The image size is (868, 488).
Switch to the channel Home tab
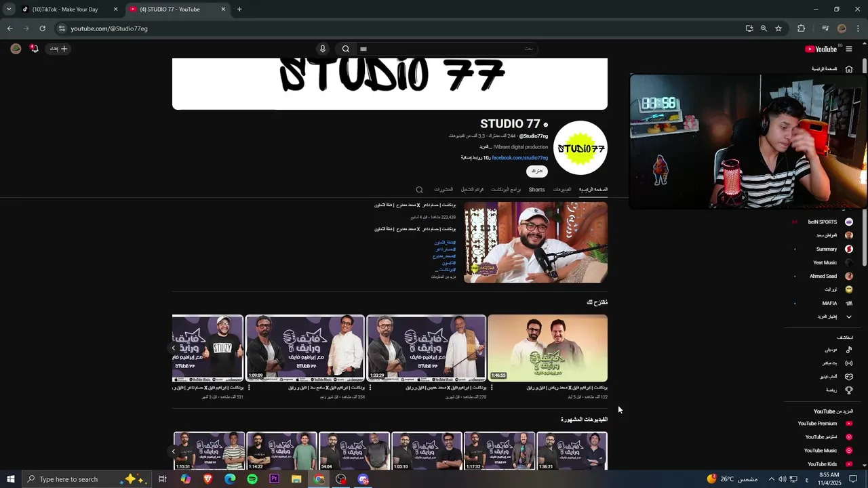click(593, 190)
